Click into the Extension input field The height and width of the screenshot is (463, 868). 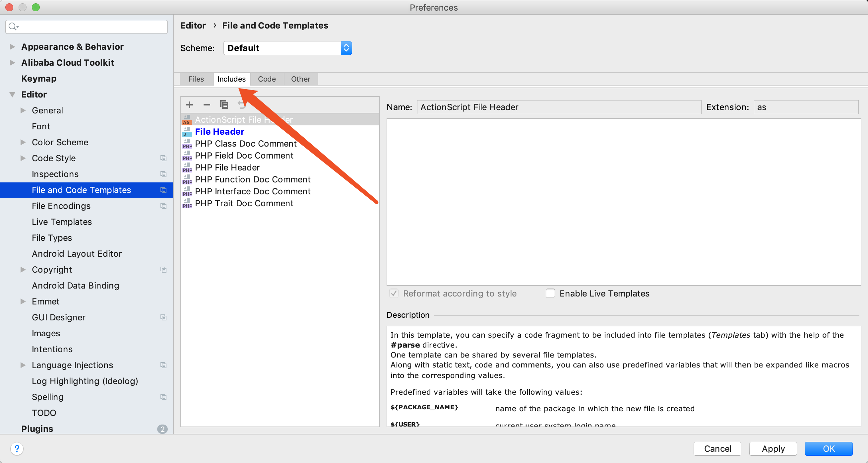(x=805, y=107)
